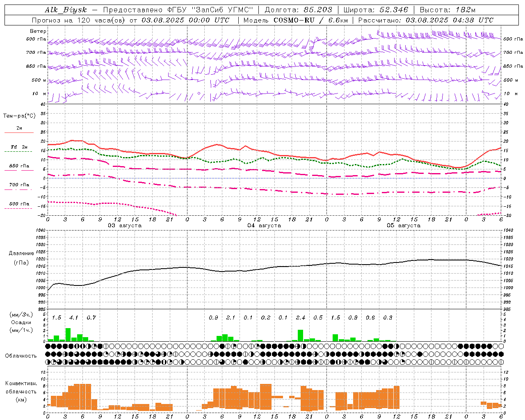Select the "Td 2м" dew point legend entry
This screenshot has width=525, height=420.
coord(19,147)
